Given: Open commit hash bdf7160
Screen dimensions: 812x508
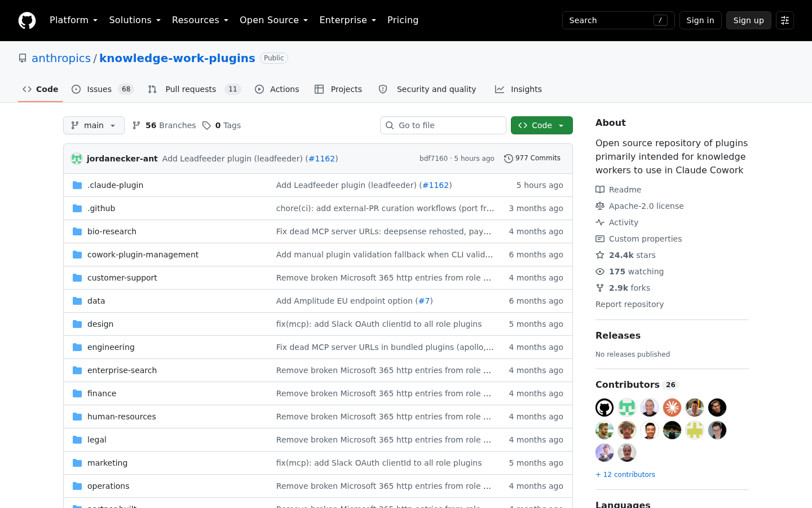Looking at the screenshot, I should pos(434,159).
